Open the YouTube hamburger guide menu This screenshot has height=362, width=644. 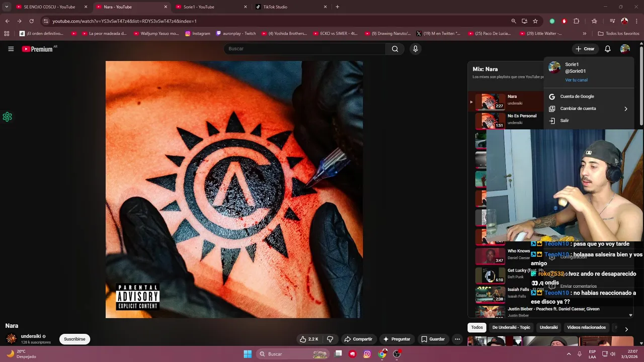[11, 49]
